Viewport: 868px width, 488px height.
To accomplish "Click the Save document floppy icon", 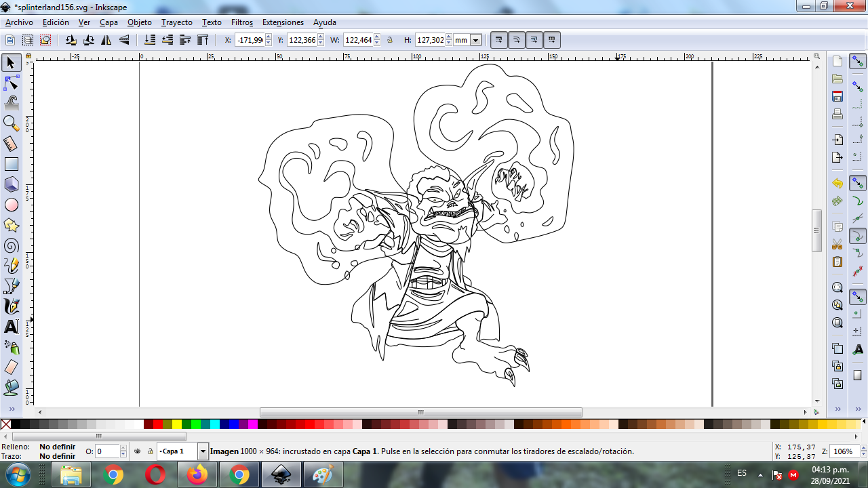I will pyautogui.click(x=837, y=96).
